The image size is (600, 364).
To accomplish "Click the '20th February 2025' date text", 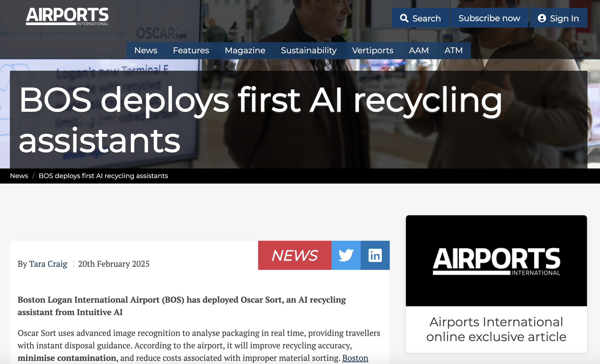I will tap(114, 264).
